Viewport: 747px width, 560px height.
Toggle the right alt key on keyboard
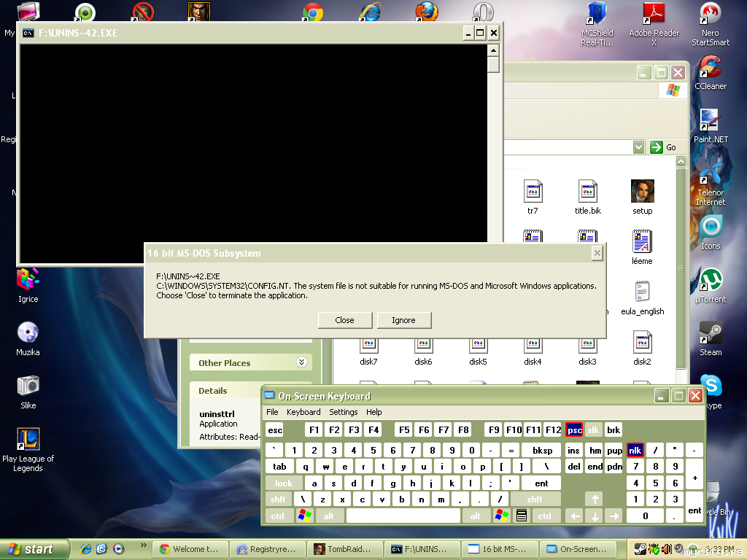476,516
